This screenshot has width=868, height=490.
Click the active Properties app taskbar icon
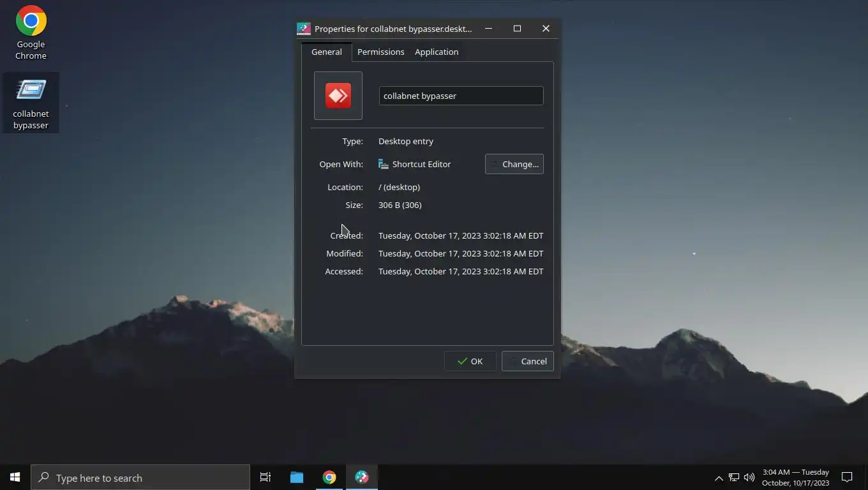click(362, 477)
